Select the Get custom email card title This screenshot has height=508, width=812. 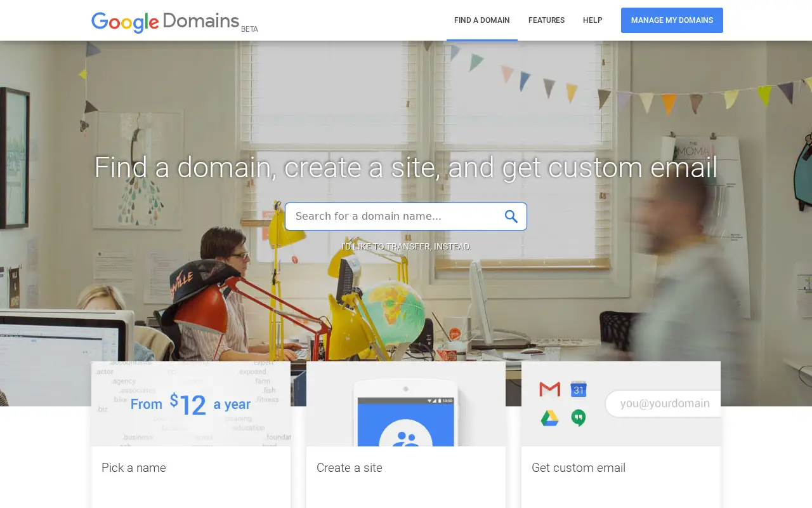(579, 468)
